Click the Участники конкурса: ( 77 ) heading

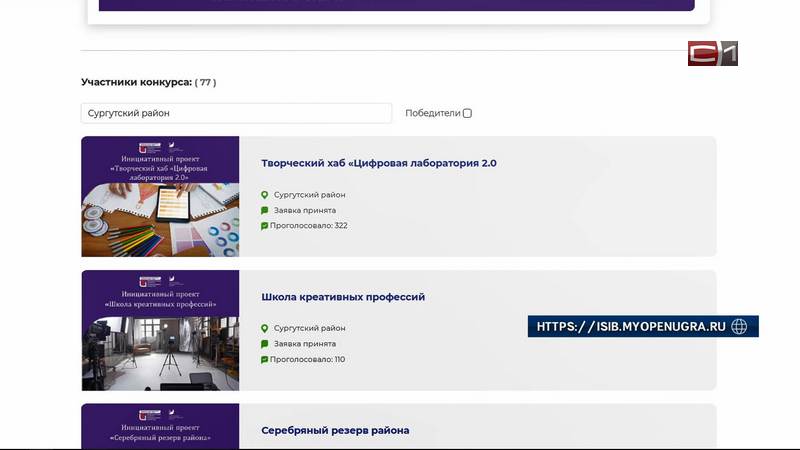tap(148, 82)
